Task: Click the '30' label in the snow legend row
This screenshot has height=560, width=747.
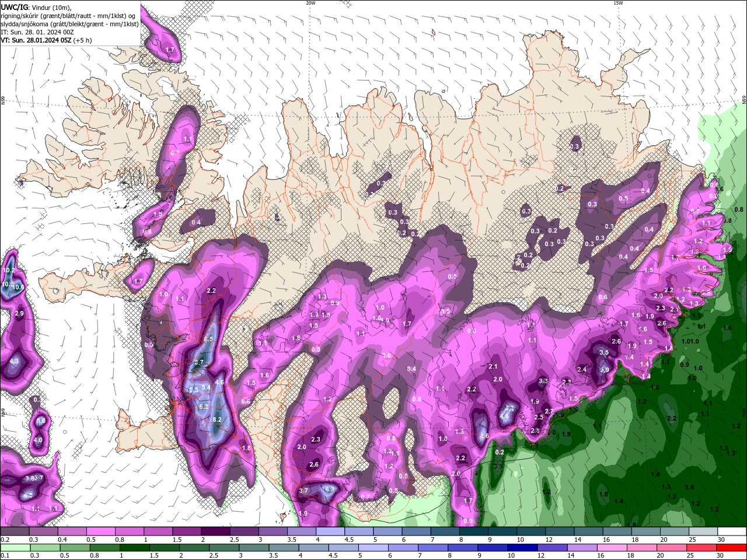Action: point(721,540)
